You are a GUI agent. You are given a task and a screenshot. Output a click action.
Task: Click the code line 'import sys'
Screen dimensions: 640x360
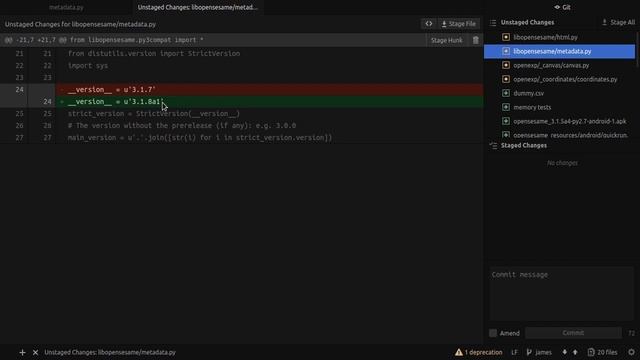click(88, 66)
